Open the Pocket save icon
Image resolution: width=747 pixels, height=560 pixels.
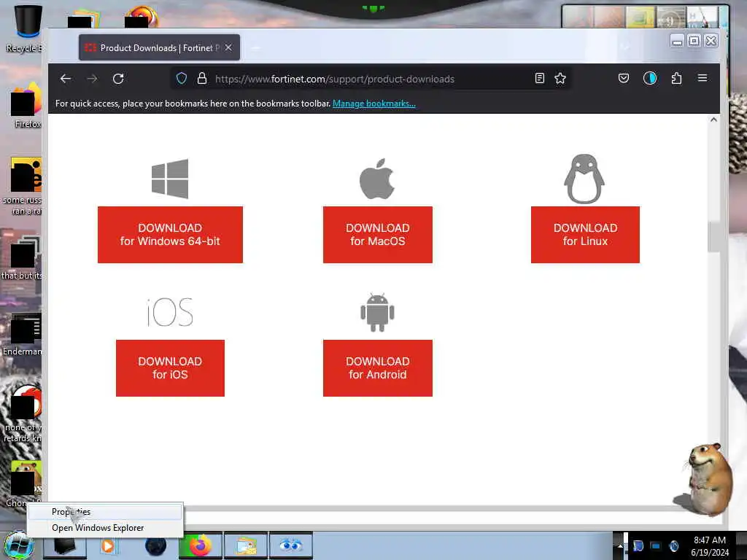[x=623, y=79]
